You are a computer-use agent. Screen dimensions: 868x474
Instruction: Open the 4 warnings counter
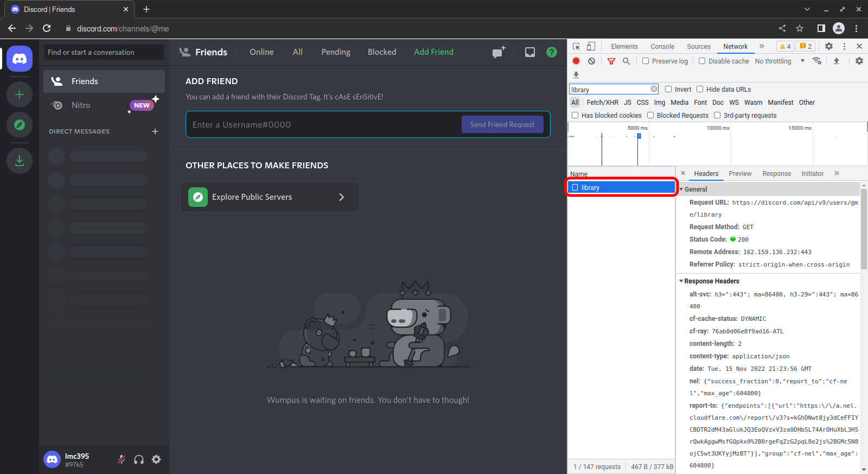coord(785,46)
